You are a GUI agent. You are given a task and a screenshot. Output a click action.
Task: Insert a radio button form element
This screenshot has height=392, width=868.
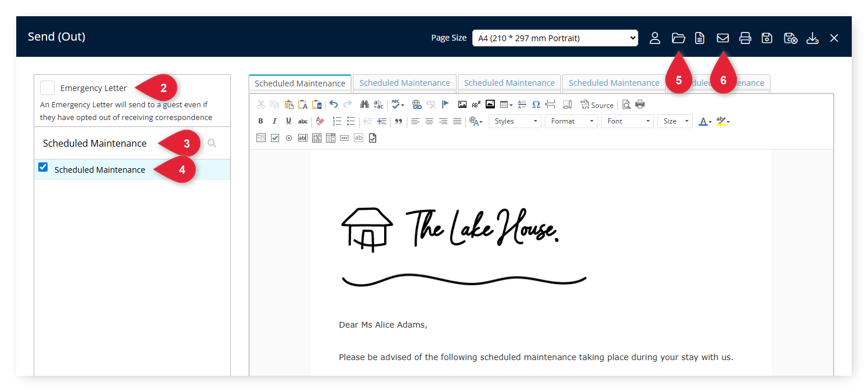[289, 138]
